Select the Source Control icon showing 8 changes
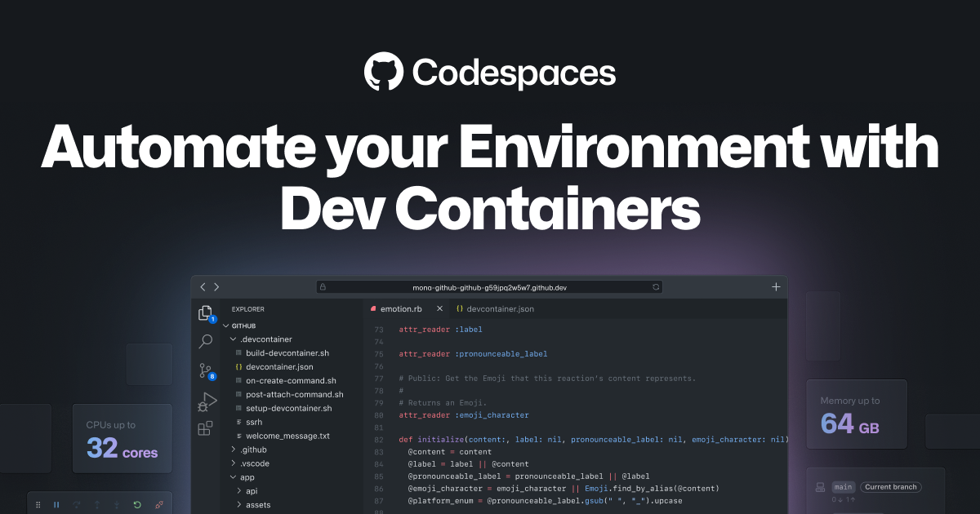The image size is (980, 514). point(205,371)
